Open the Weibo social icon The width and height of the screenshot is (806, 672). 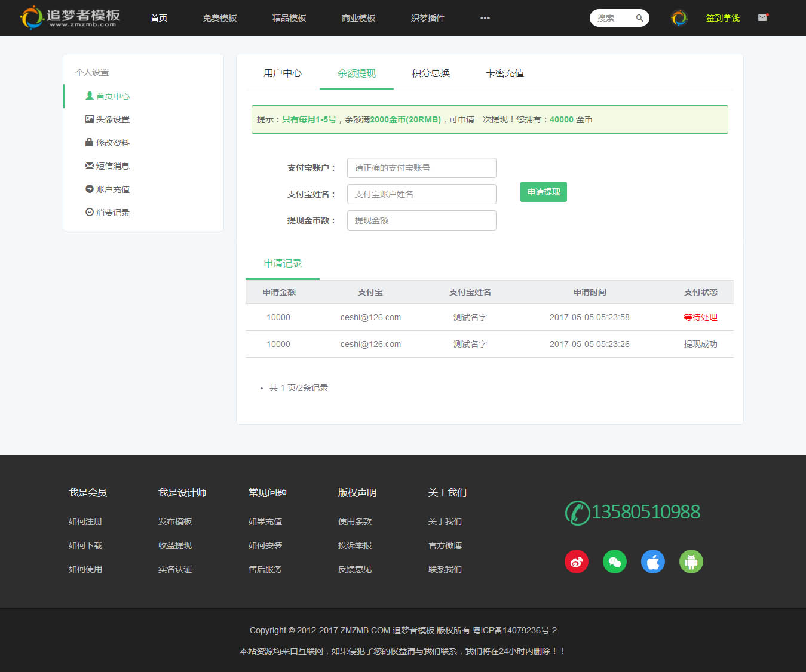576,561
